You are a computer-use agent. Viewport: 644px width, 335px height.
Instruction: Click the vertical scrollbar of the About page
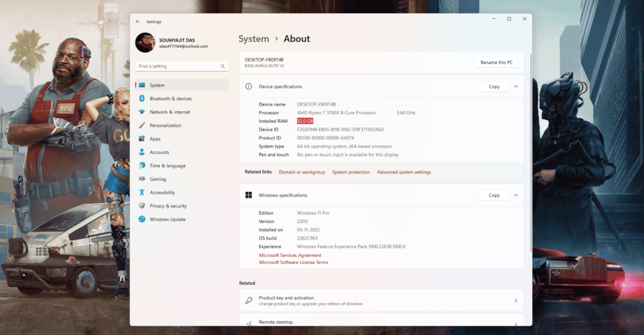[x=531, y=152]
